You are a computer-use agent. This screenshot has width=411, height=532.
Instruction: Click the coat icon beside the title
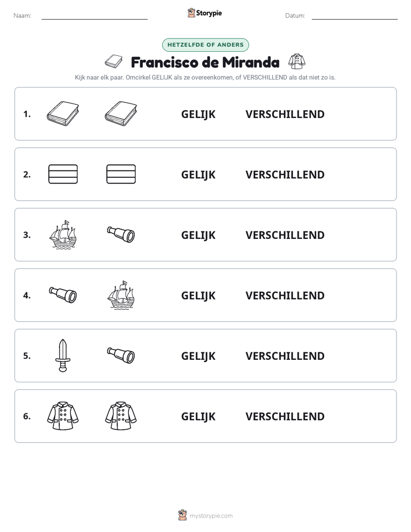click(x=296, y=62)
